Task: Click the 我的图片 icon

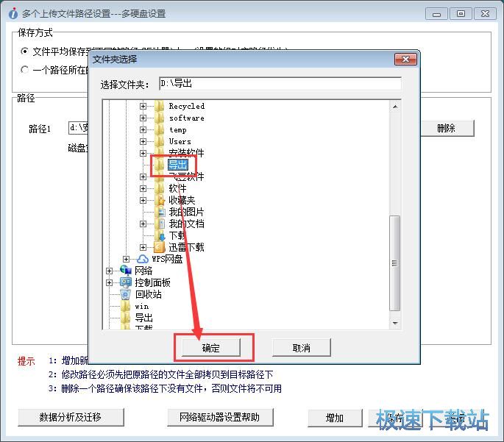Action: coord(160,212)
